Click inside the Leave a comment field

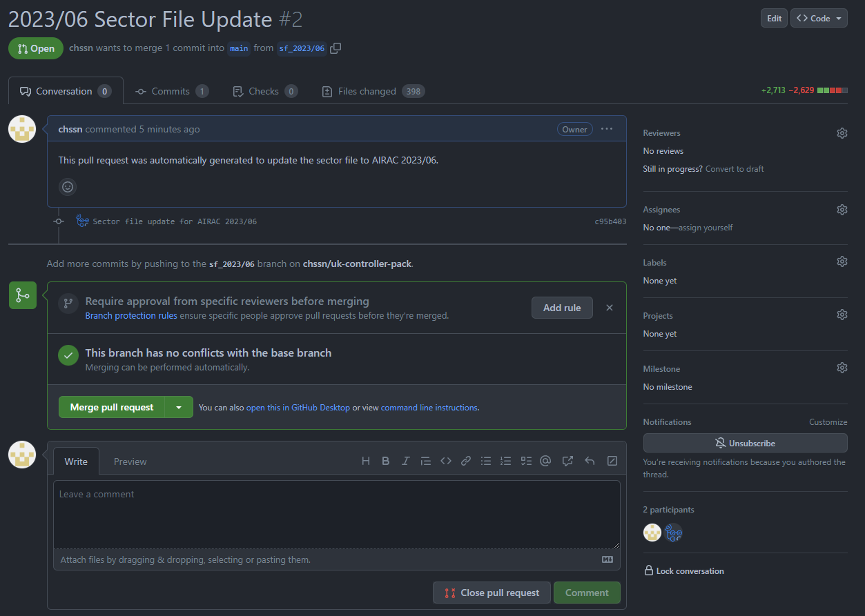tap(336, 513)
